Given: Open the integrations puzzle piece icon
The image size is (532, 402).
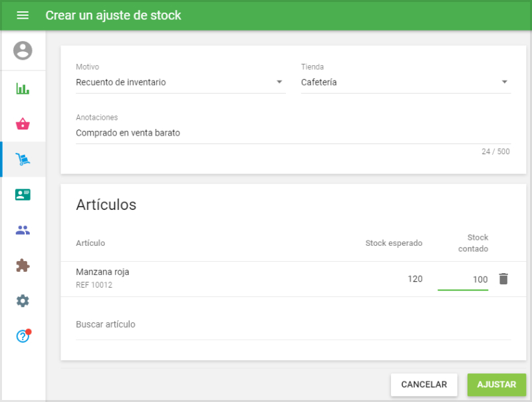Looking at the screenshot, I should coord(23,266).
